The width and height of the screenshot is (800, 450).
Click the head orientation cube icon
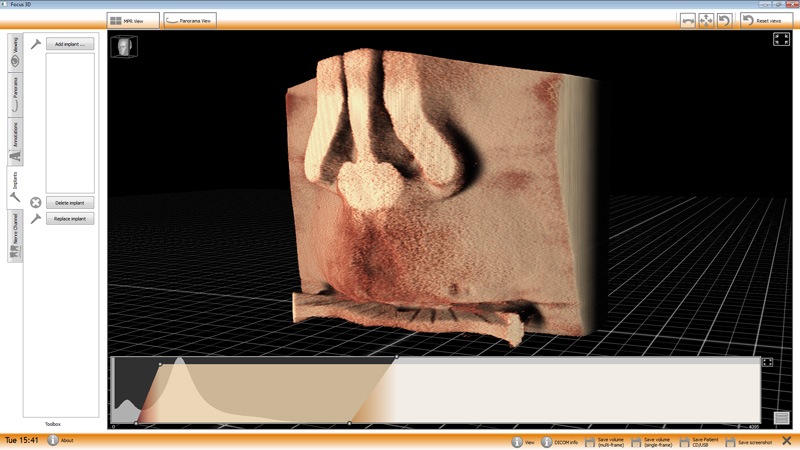[126, 46]
